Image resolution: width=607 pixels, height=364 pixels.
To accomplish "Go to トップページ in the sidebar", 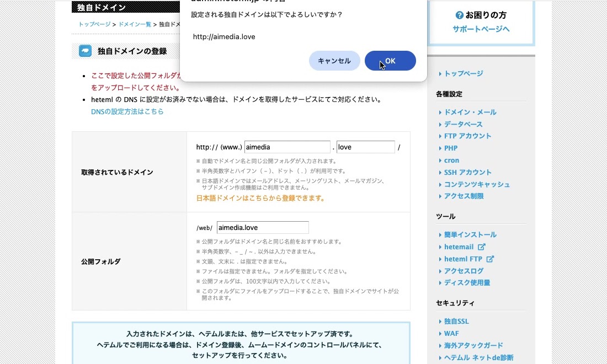I will [x=464, y=73].
